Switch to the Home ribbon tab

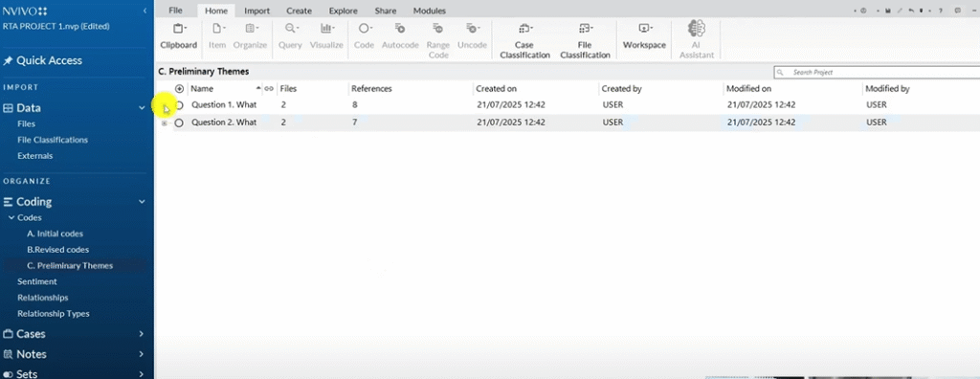(x=216, y=11)
